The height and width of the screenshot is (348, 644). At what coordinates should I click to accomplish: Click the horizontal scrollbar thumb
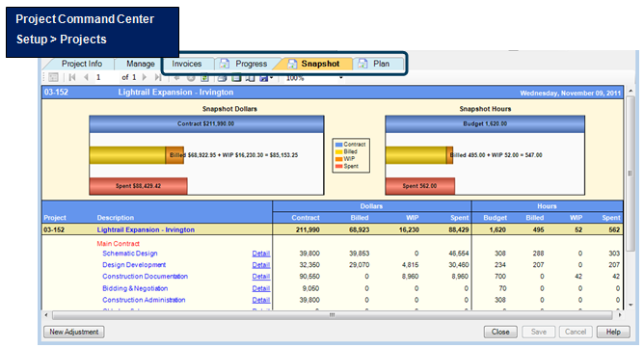[332, 315]
